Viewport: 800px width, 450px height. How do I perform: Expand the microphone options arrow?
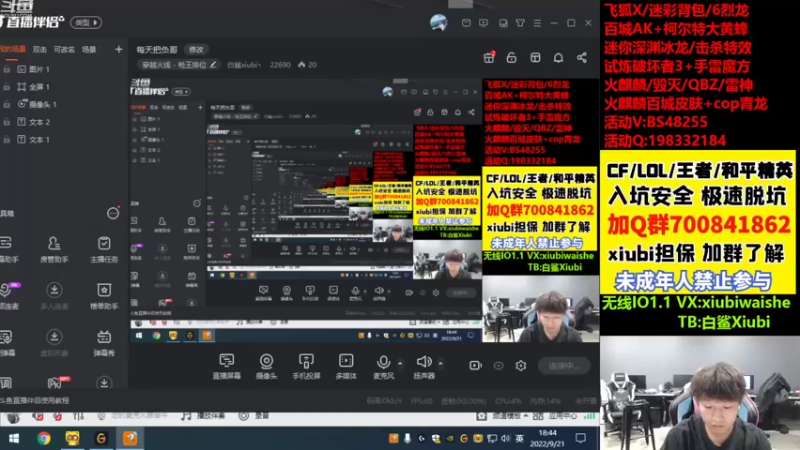[x=400, y=363]
